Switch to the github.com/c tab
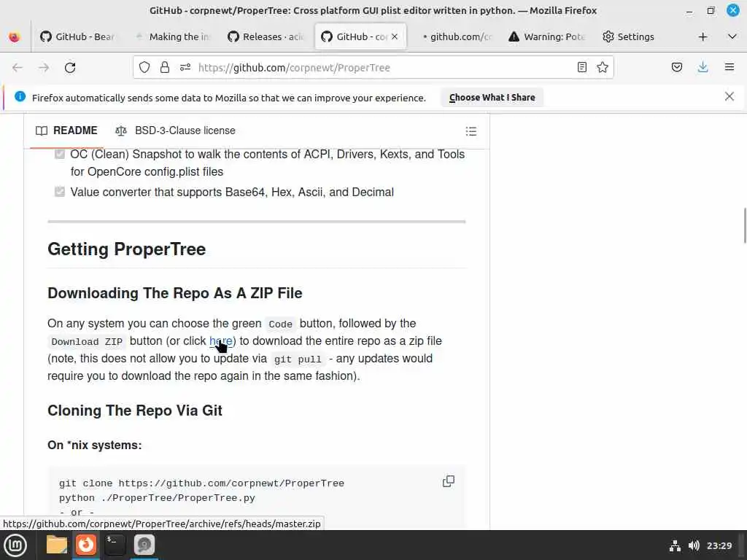This screenshot has width=747, height=560. point(454,36)
